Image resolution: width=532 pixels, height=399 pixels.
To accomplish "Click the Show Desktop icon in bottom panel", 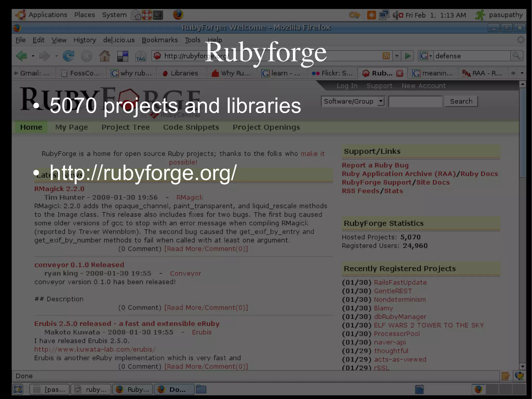I will [18, 389].
